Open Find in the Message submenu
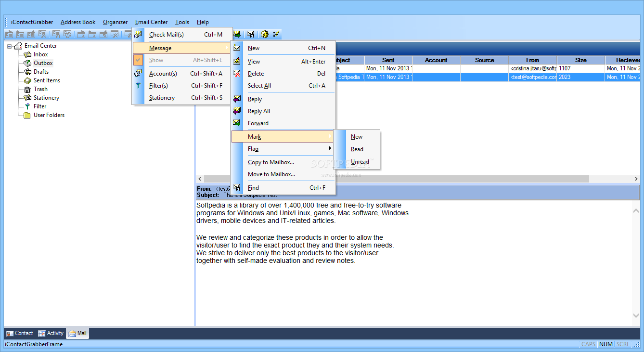The image size is (644, 352). (x=283, y=188)
